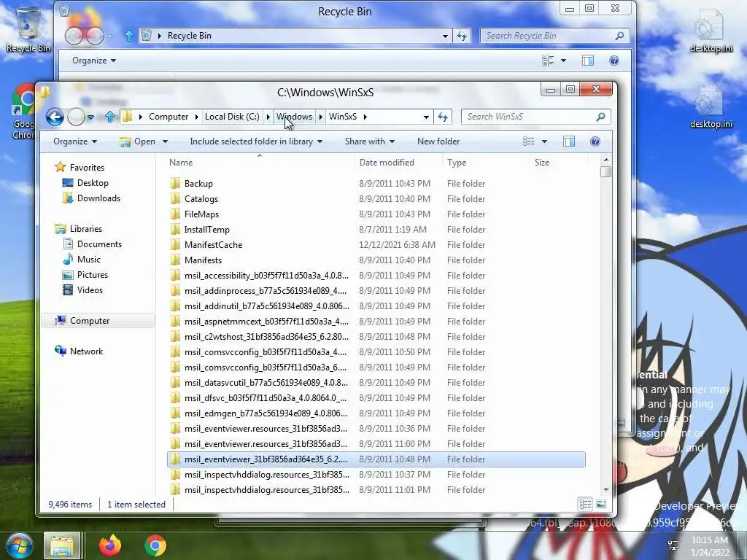The width and height of the screenshot is (747, 560).
Task: Click the change view icon in WinSxS
Action: click(529, 141)
